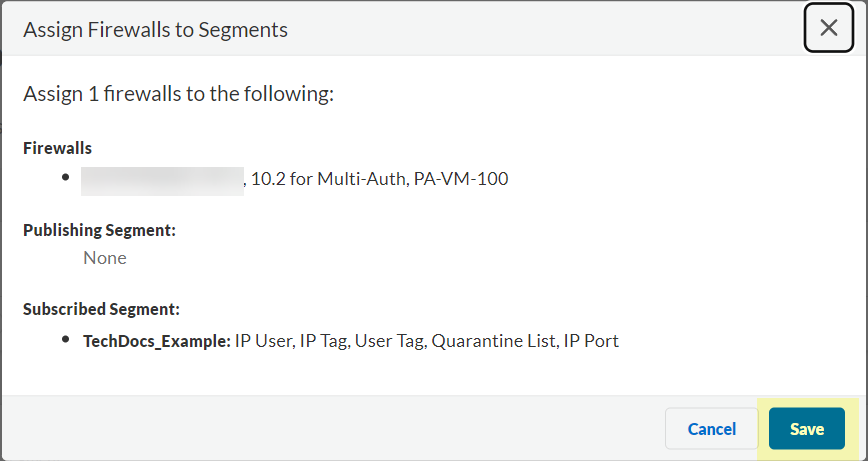Click the IP User data type

click(266, 341)
